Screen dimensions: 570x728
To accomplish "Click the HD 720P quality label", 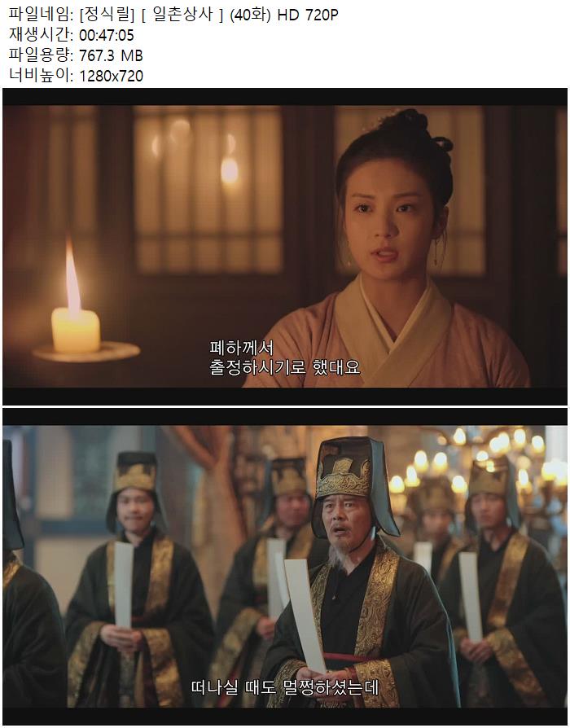I will coord(308,15).
